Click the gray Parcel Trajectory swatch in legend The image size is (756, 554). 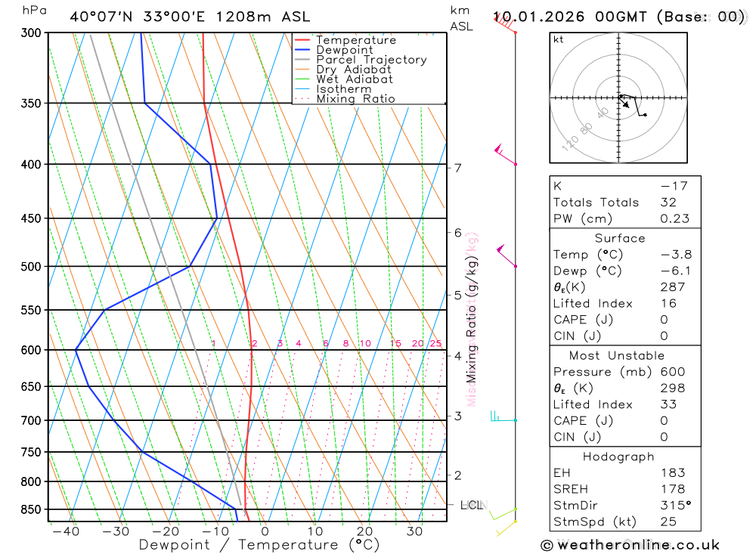point(302,59)
